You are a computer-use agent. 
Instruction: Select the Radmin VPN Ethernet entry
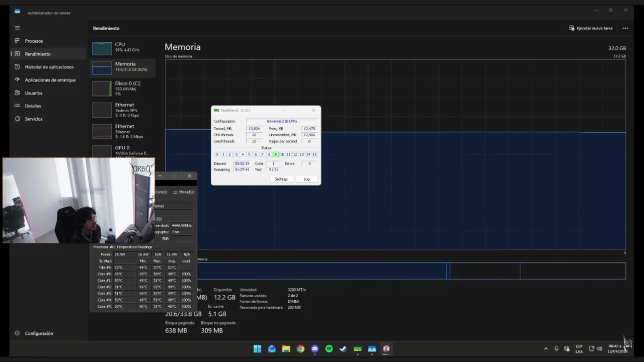(x=122, y=110)
